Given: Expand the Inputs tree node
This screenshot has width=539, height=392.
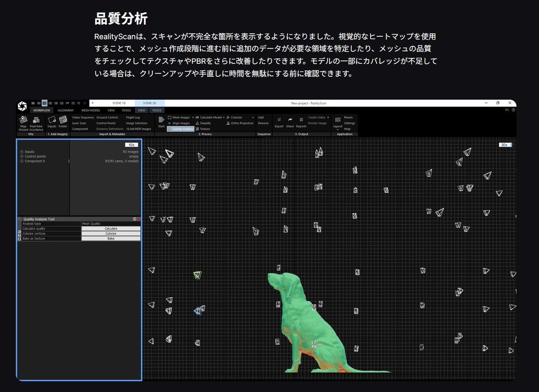Looking at the screenshot, I should (x=22, y=152).
